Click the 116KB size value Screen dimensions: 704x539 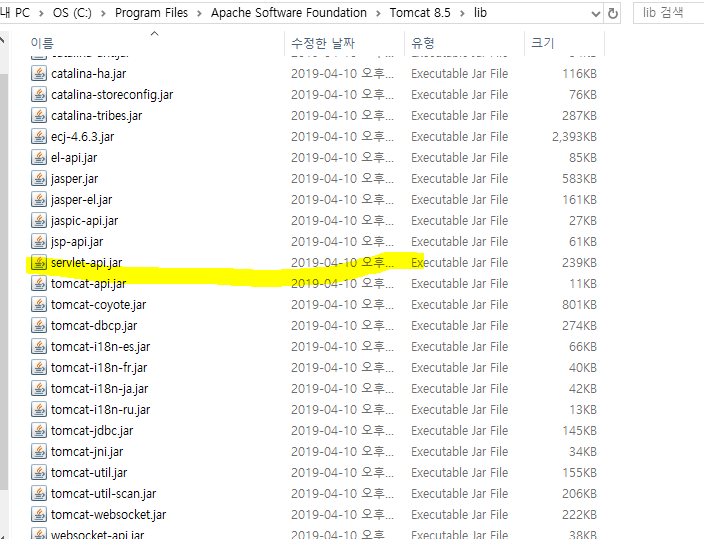coord(580,74)
